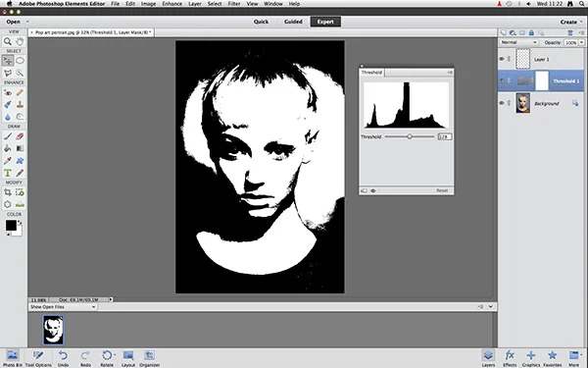Open the Effects panel

(x=510, y=358)
